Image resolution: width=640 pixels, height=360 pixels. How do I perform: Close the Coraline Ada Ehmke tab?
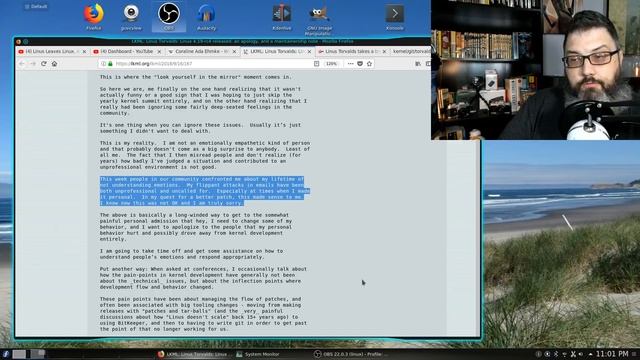(234, 51)
